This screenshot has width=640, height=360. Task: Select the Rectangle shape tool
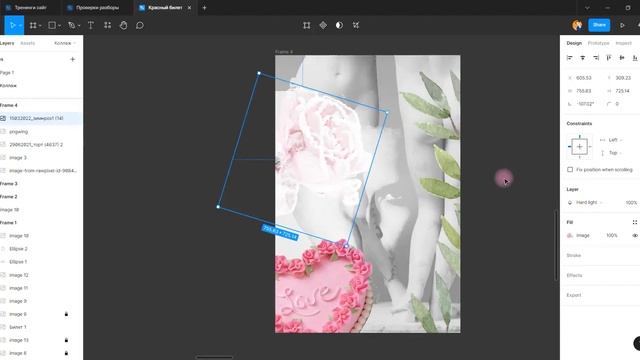[52, 25]
